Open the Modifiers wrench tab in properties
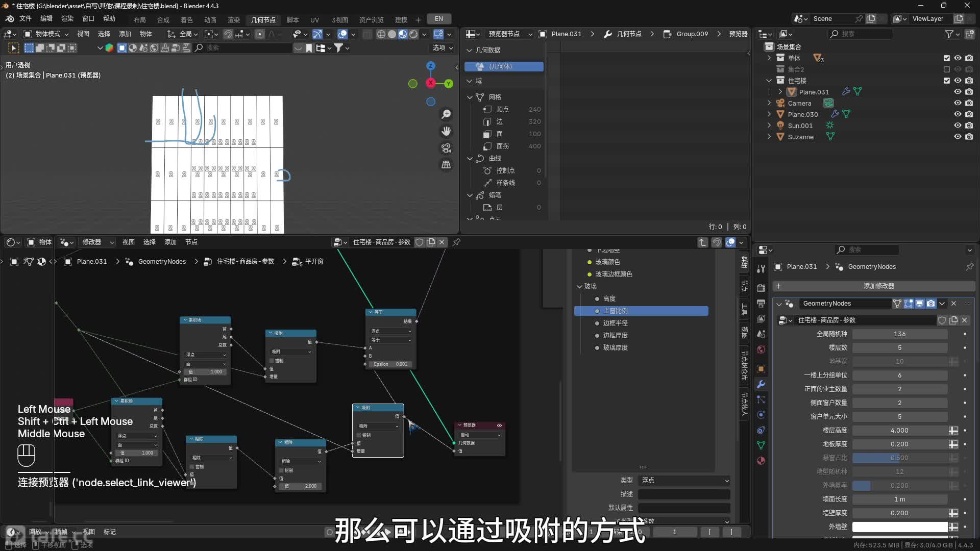 pyautogui.click(x=761, y=384)
